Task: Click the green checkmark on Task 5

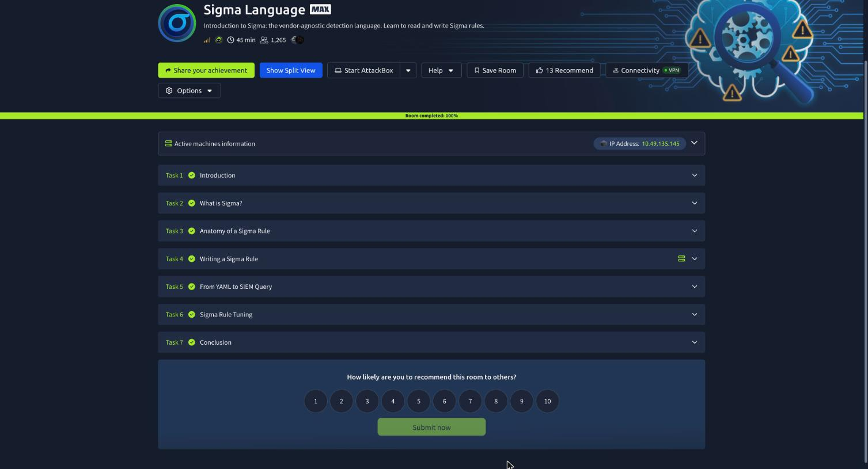Action: coord(192,287)
